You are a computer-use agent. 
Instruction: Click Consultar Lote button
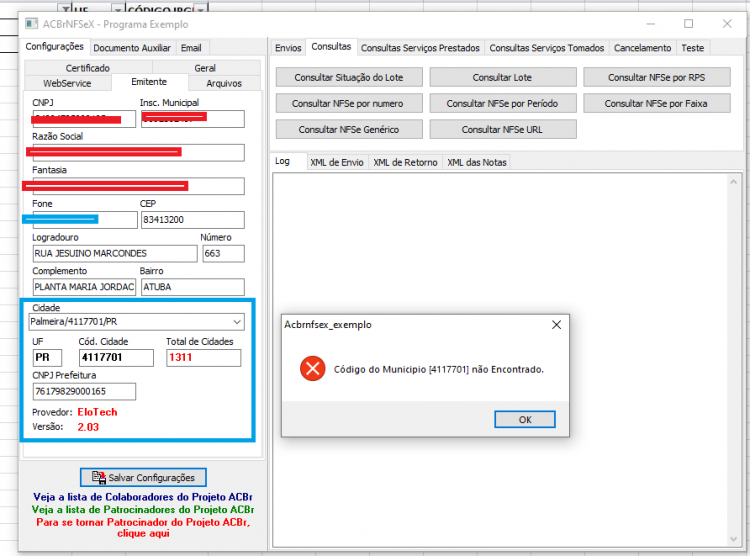pos(502,78)
